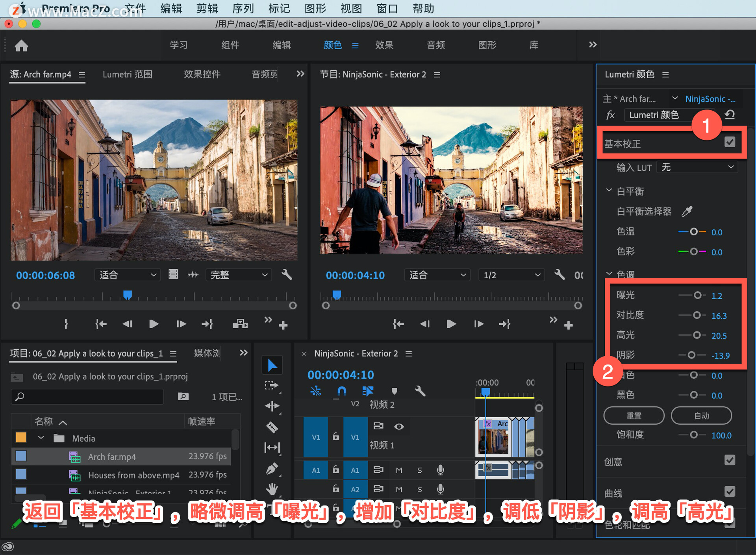Toggle linked selection in timeline
Image resolution: width=756 pixels, height=555 pixels.
point(368,391)
